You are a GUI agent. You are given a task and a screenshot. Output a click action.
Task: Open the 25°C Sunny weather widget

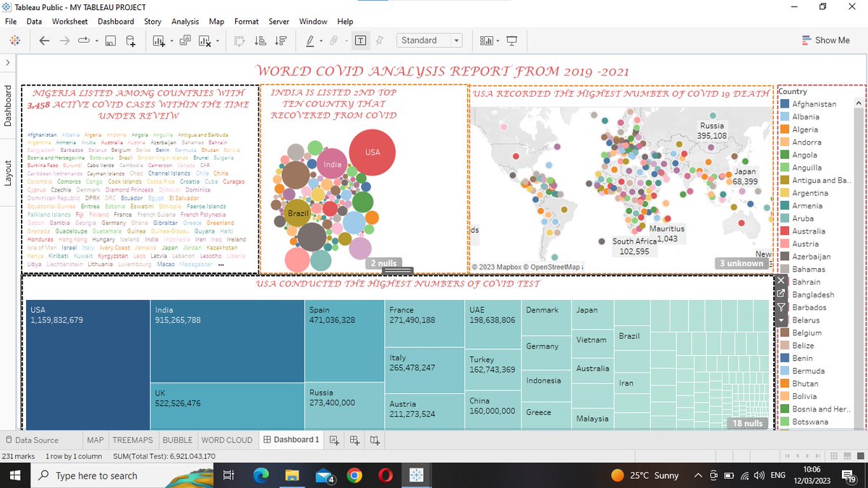click(x=645, y=476)
